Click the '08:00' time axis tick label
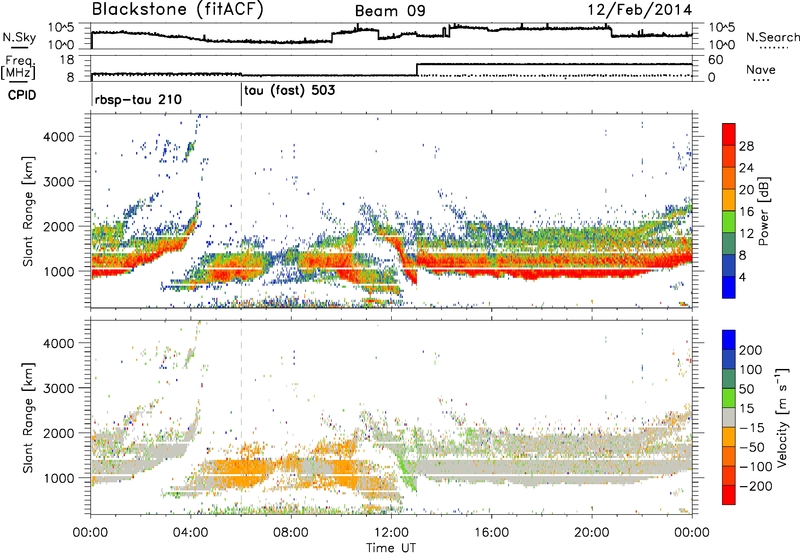800x554 pixels. tap(291, 533)
